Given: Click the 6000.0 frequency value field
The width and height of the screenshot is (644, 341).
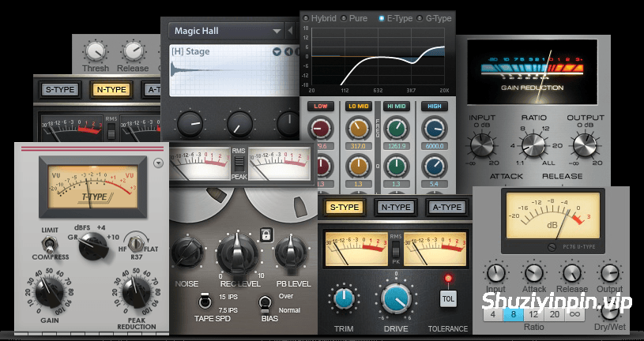Looking at the screenshot, I should (435, 146).
